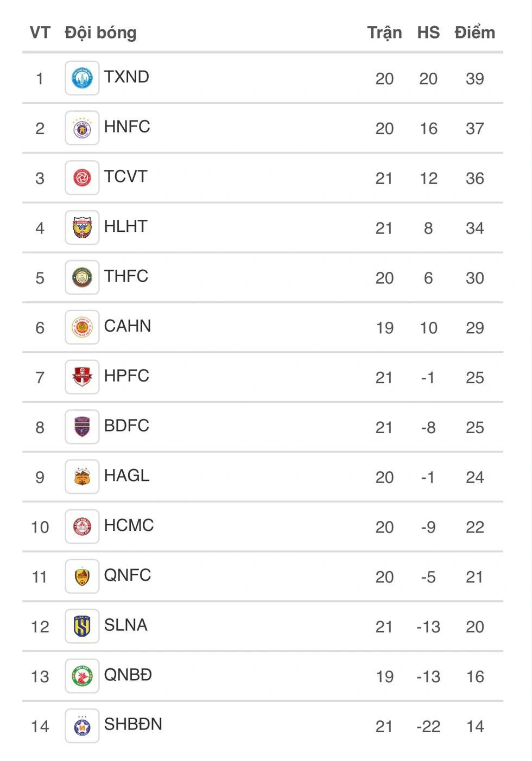Click the QNFC team crest icon
Viewport: 532px width, 761px height.
(82, 576)
